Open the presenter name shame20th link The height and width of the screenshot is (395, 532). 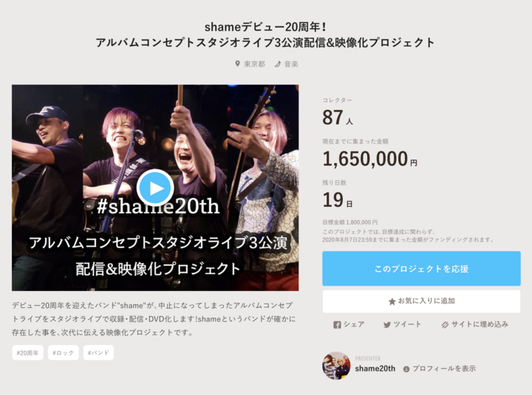click(x=375, y=368)
